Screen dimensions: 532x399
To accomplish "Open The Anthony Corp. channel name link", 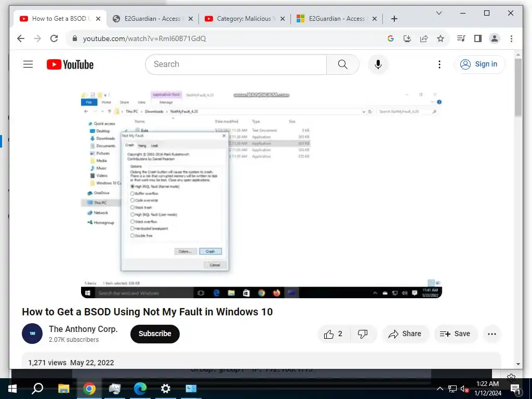I will 83,329.
